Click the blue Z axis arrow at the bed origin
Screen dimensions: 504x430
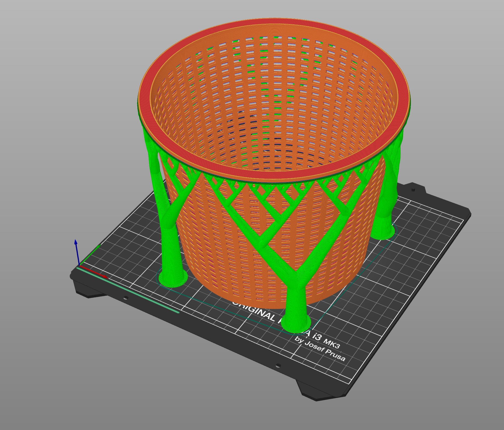pyautogui.click(x=77, y=252)
